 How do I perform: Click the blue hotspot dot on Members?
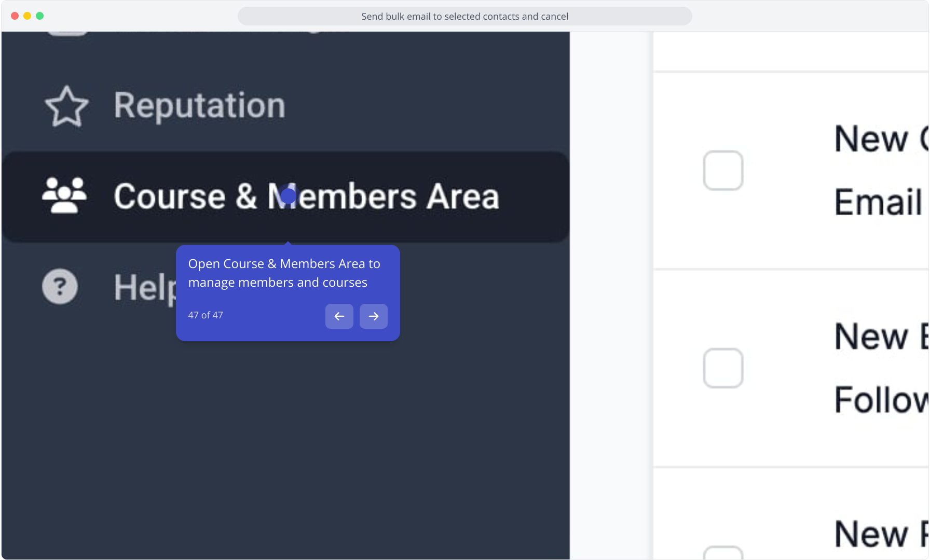[x=288, y=196]
